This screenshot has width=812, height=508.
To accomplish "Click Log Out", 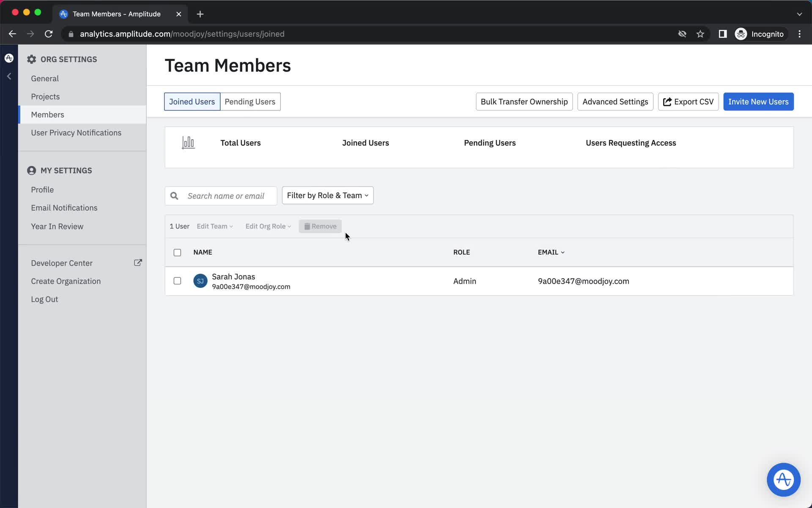I will tap(44, 299).
